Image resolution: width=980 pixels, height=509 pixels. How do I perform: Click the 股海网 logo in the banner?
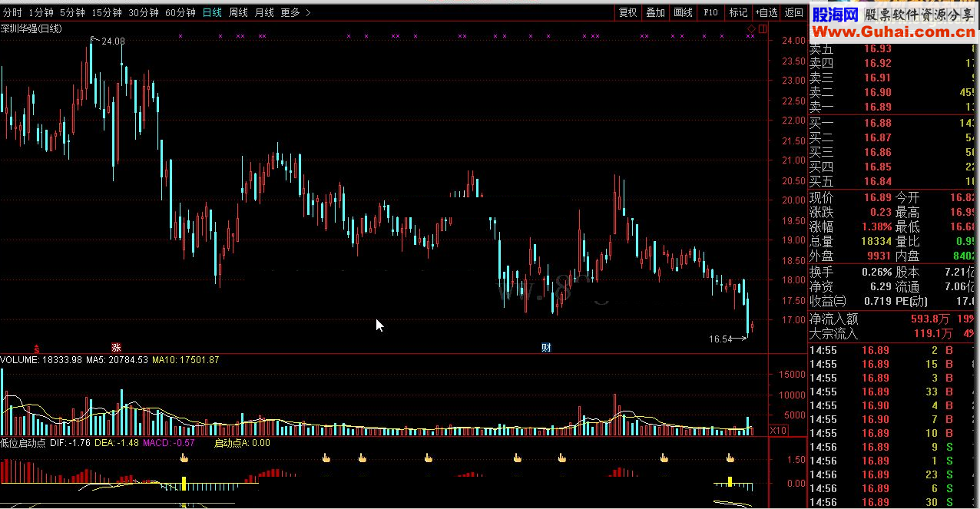click(x=835, y=14)
